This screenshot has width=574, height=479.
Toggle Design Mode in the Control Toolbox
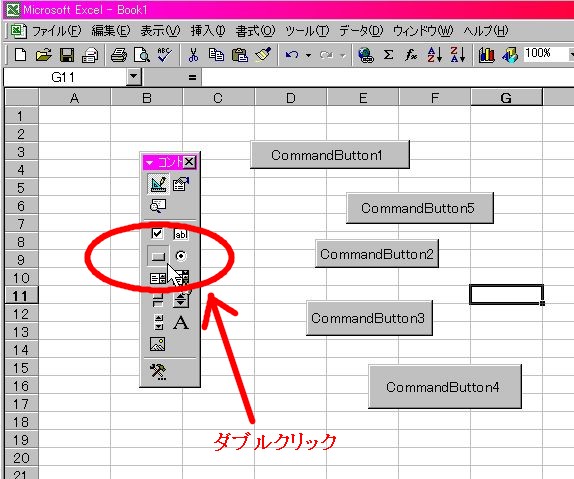point(159,184)
